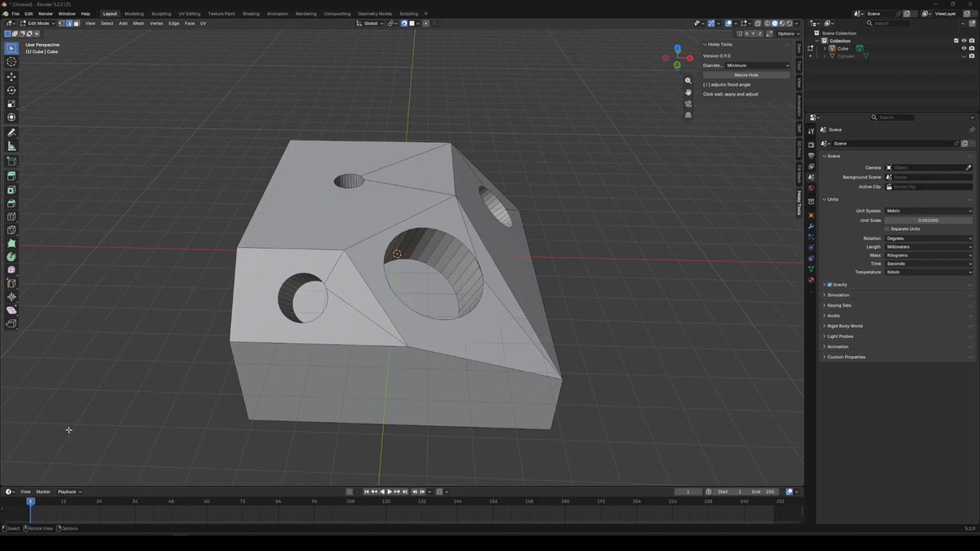
Task: Click the timeline play button
Action: 390,491
